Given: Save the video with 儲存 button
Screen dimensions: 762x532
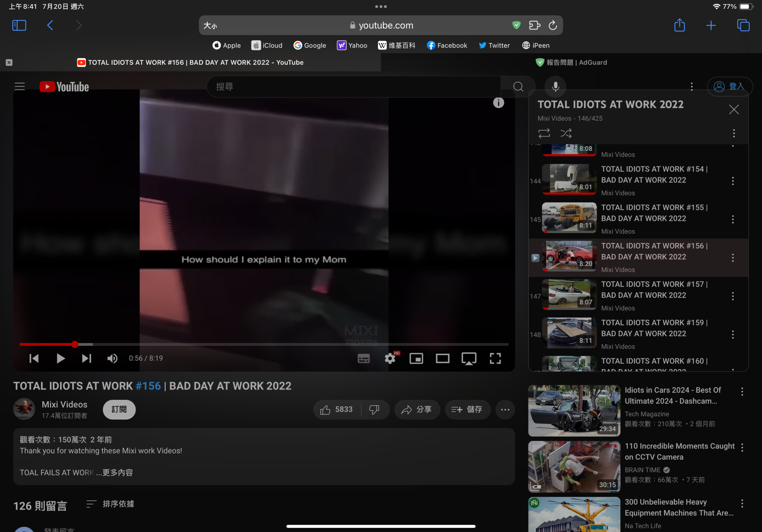Looking at the screenshot, I should pos(467,410).
